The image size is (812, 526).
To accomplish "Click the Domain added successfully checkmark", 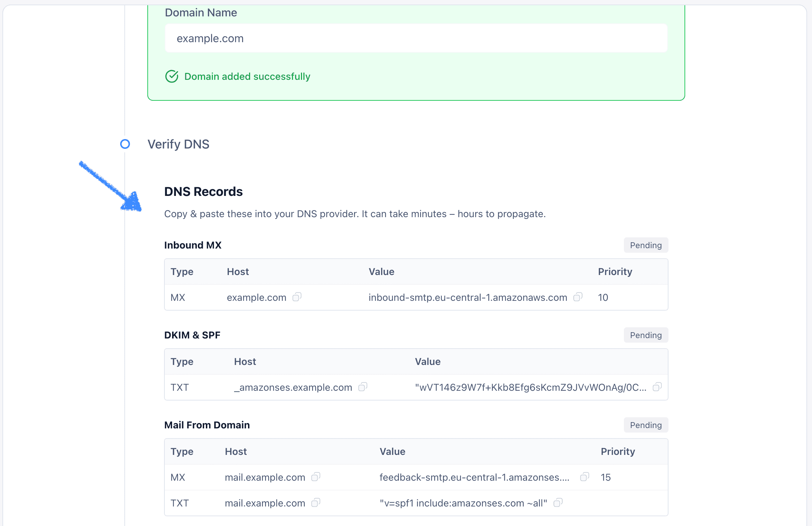I will coord(171,76).
